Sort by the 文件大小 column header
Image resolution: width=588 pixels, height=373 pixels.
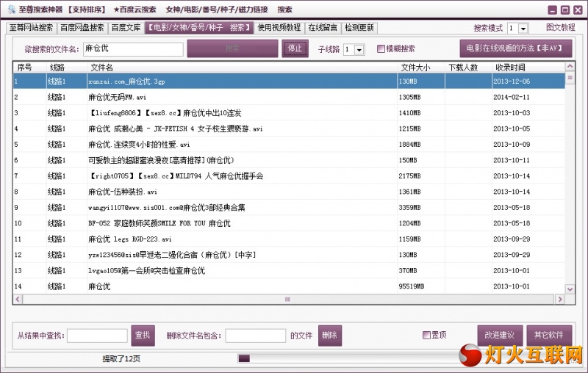[421, 68]
